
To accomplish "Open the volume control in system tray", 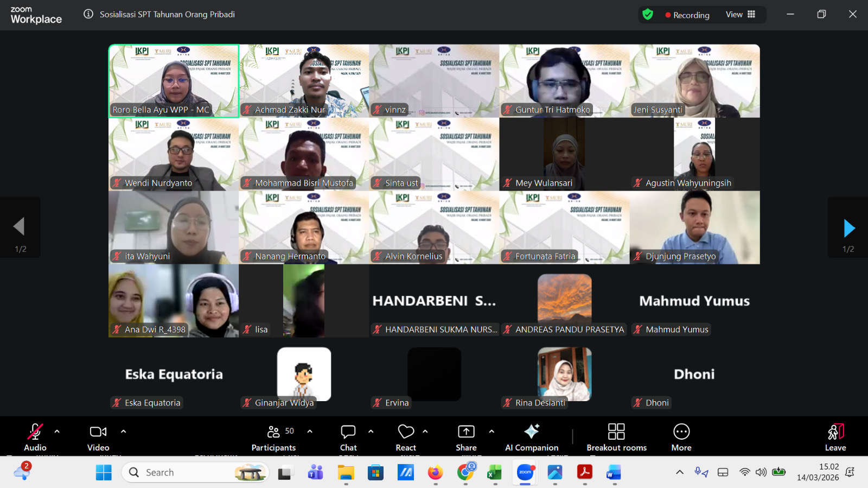I will click(x=761, y=472).
